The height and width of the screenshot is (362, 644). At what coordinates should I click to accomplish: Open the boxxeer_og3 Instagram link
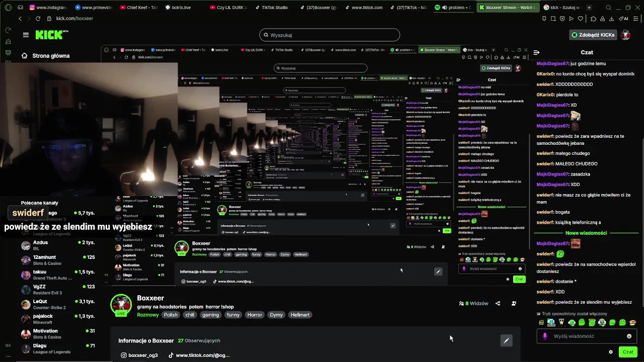[139, 355]
